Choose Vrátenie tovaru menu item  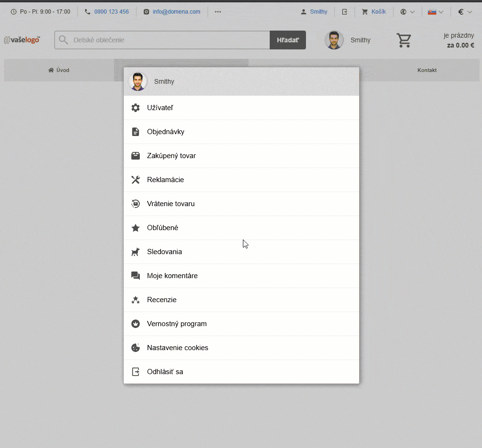[241, 204]
